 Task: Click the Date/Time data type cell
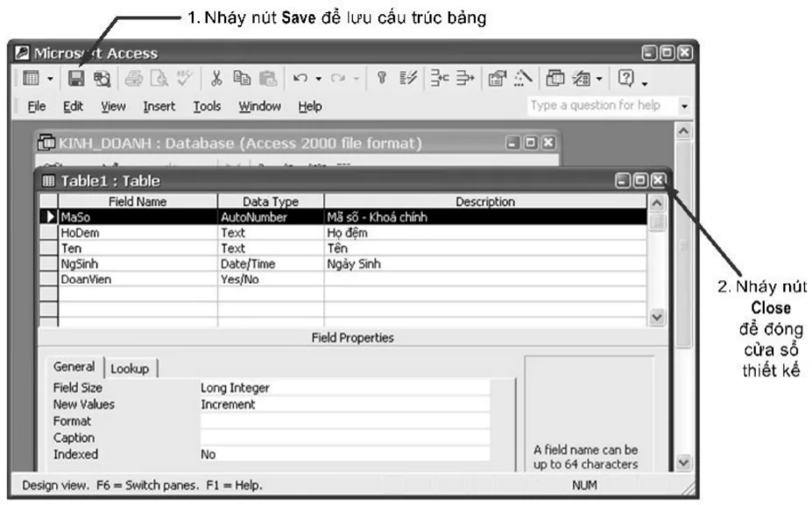tap(271, 264)
